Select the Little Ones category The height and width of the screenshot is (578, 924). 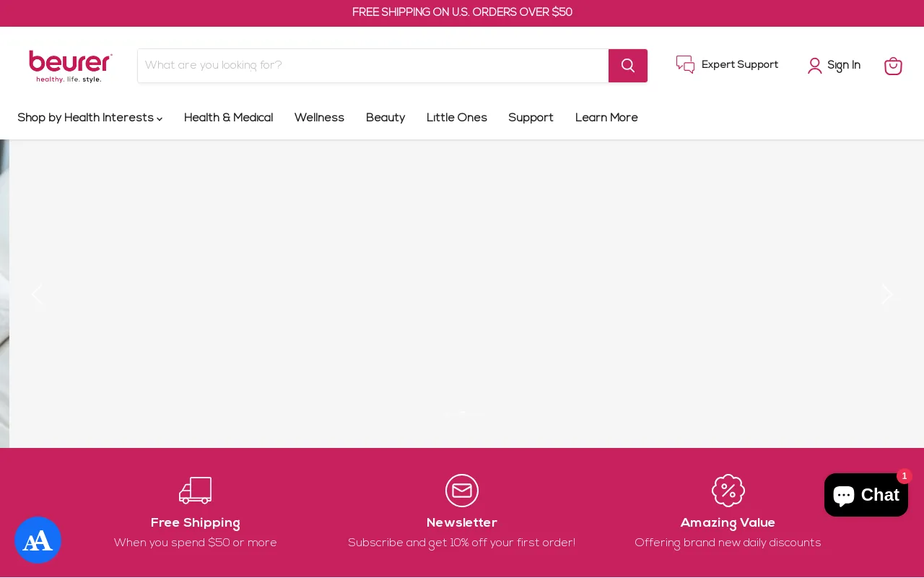point(457,118)
